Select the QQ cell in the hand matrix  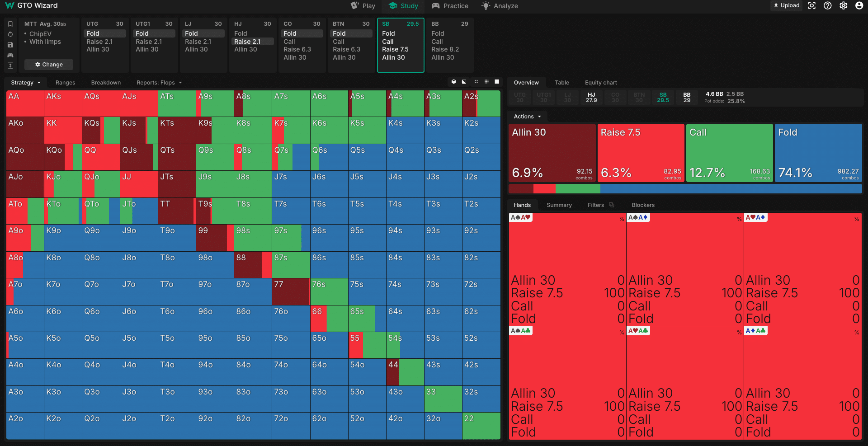coord(101,157)
